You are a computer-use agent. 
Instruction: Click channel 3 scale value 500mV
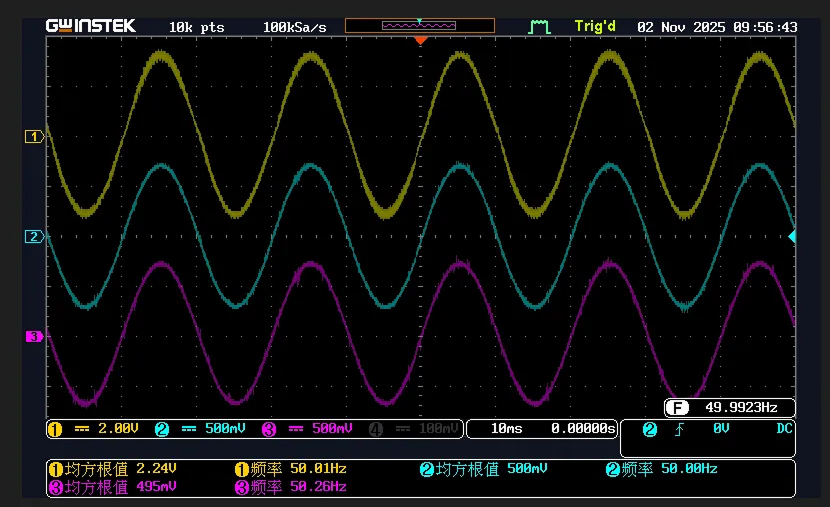coord(332,429)
